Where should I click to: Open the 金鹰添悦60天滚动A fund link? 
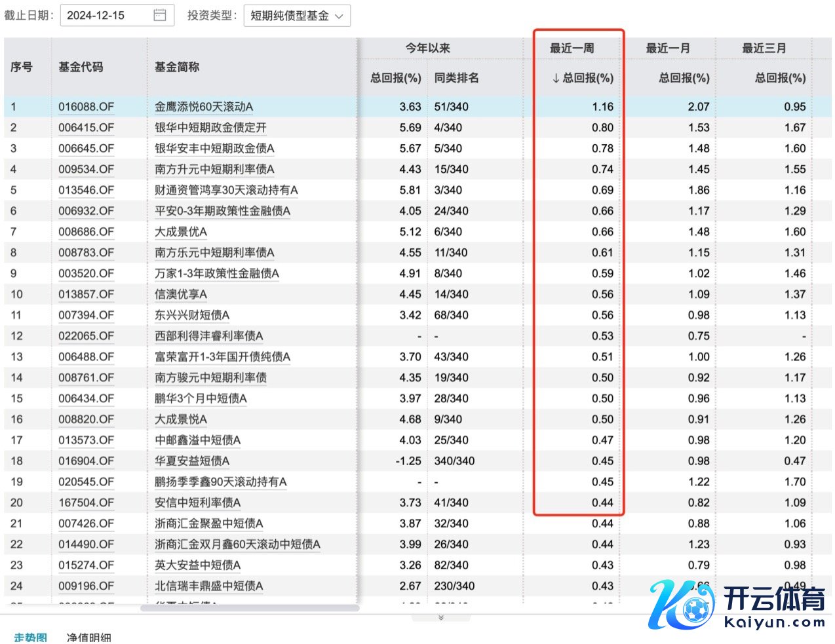204,107
